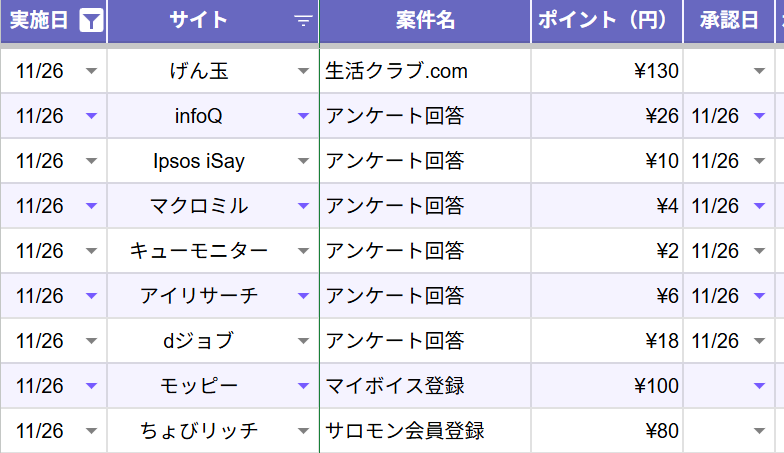The width and height of the screenshot is (784, 453).
Task: Expand 承認日 dropdown in infoQ row
Action: (759, 116)
